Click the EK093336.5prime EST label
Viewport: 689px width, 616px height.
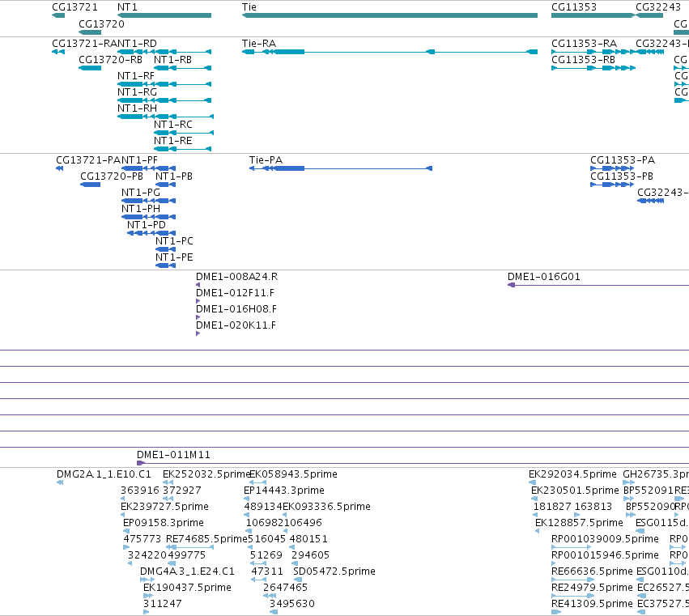click(x=326, y=507)
